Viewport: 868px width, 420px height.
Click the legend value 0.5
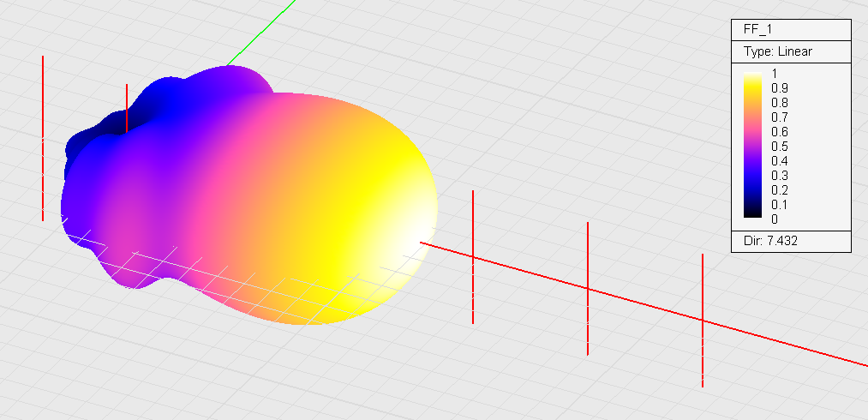pyautogui.click(x=780, y=147)
